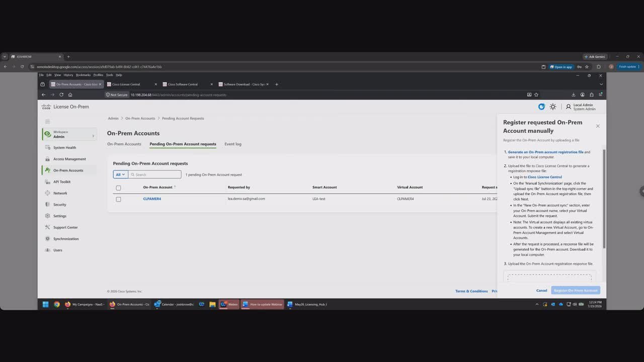644x362 pixels.
Task: Click the Register On-Prem Account button
Action: click(x=576, y=291)
